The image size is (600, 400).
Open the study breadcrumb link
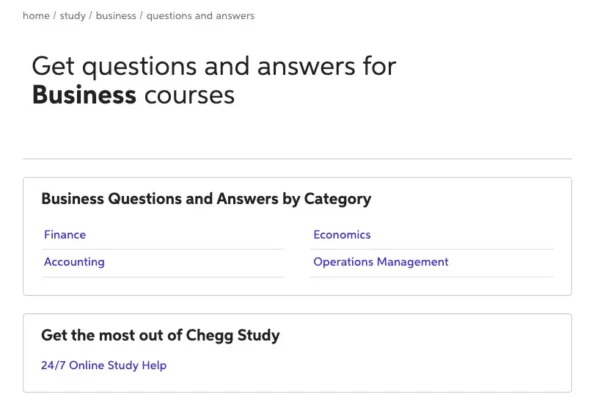point(73,16)
